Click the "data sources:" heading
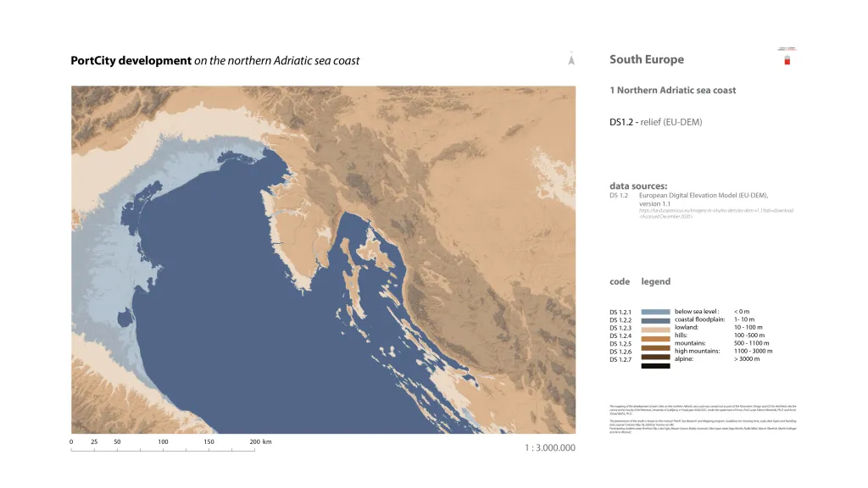Screen dimensions: 868x488 point(637,186)
